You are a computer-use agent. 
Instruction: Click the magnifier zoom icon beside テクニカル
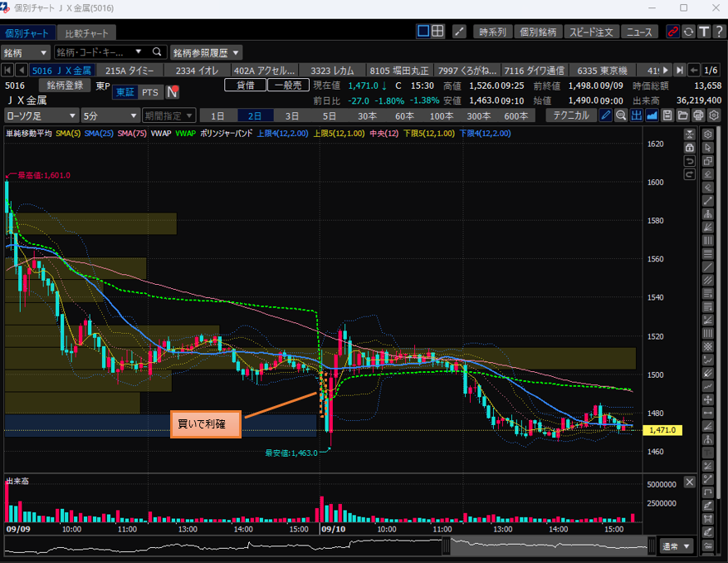[621, 115]
